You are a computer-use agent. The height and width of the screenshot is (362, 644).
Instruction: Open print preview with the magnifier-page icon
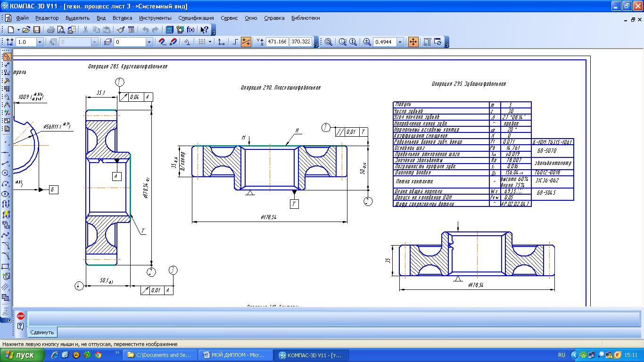61,29
